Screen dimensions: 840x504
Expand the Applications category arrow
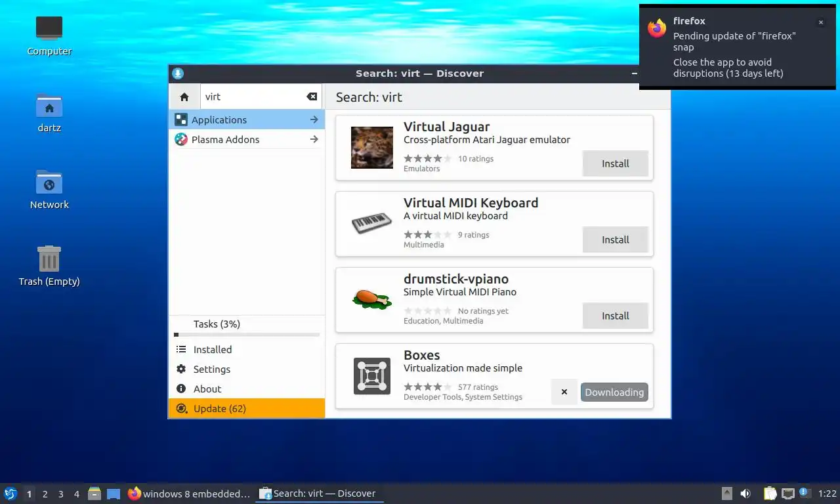(x=314, y=119)
